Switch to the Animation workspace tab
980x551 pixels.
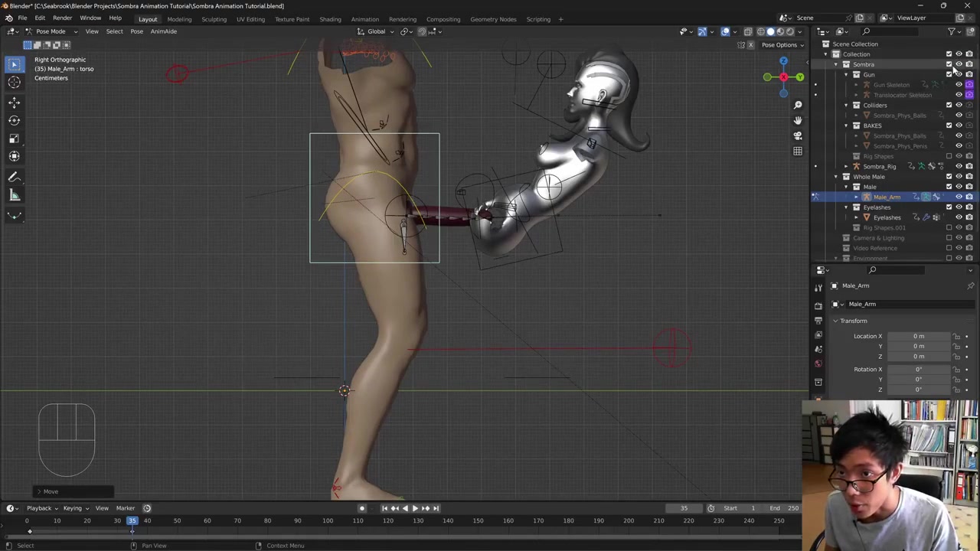(364, 19)
